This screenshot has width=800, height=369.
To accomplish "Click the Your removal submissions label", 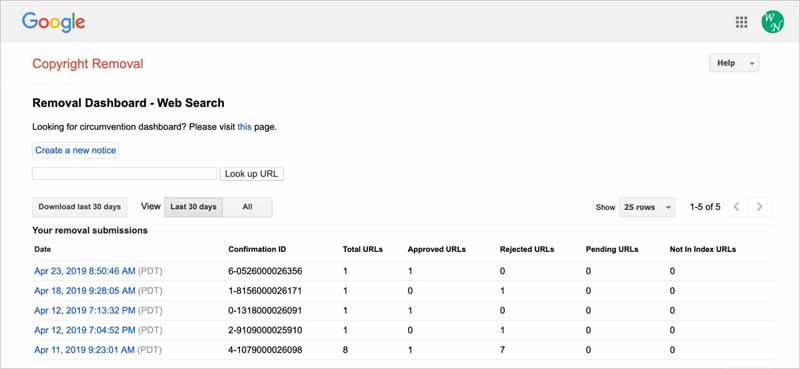I will click(90, 230).
